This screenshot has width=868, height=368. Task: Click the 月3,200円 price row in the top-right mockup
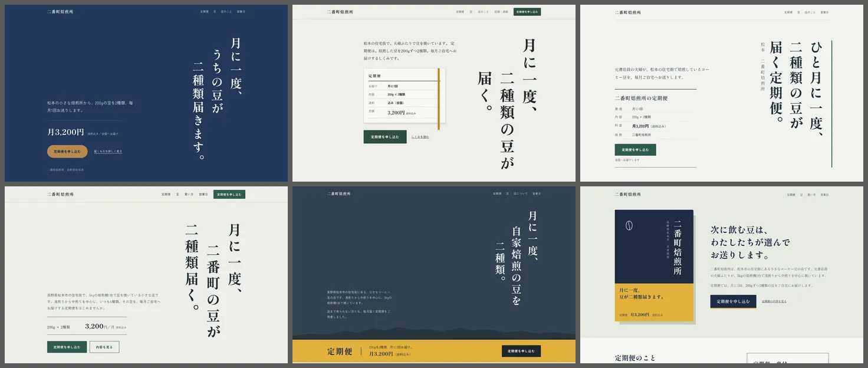[655, 126]
